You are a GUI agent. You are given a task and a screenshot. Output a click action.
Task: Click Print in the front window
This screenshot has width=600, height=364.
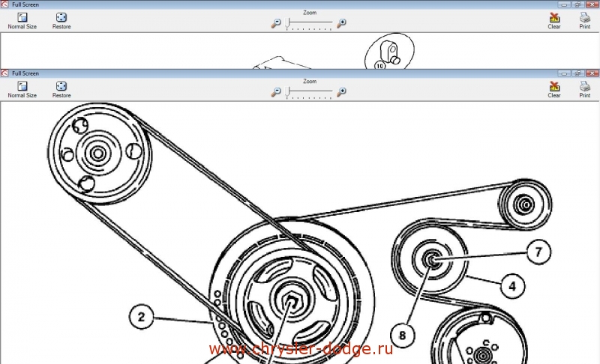(x=584, y=89)
